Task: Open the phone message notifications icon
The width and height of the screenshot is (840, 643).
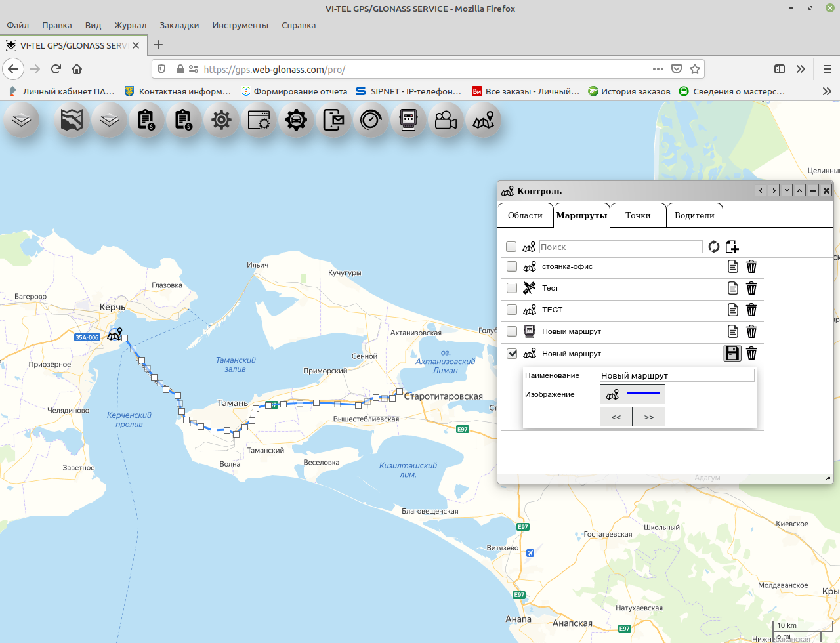Action: (x=333, y=120)
